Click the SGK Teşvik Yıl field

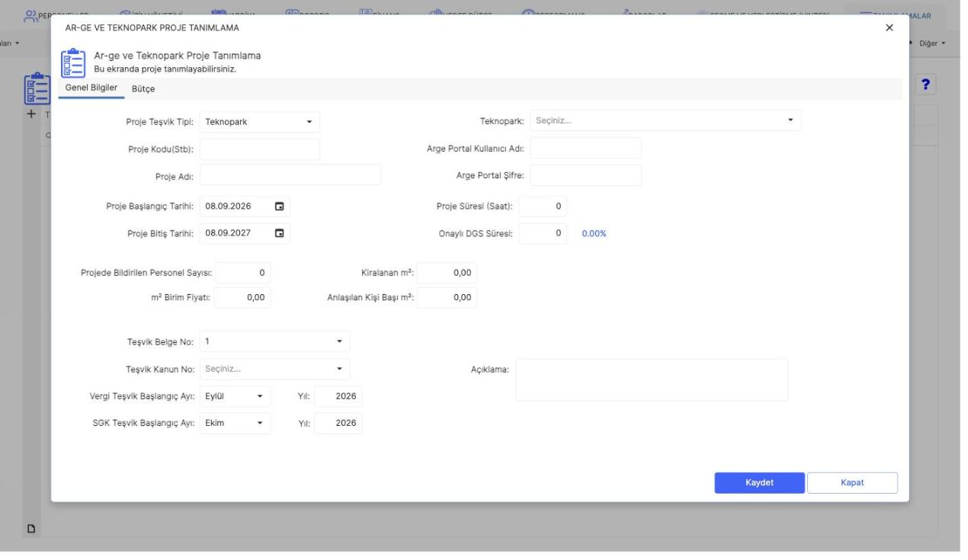(338, 424)
